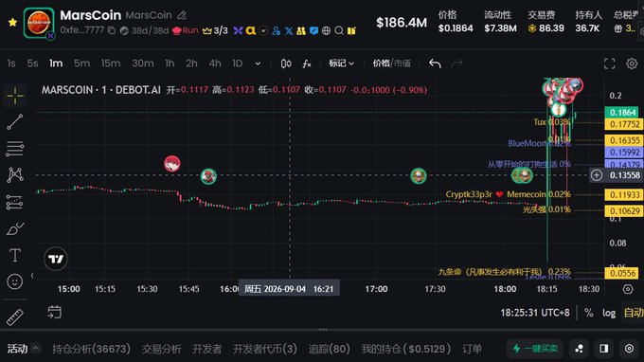644x362 pixels.
Task: Toggle 自动 auto scale mode
Action: pos(634,313)
